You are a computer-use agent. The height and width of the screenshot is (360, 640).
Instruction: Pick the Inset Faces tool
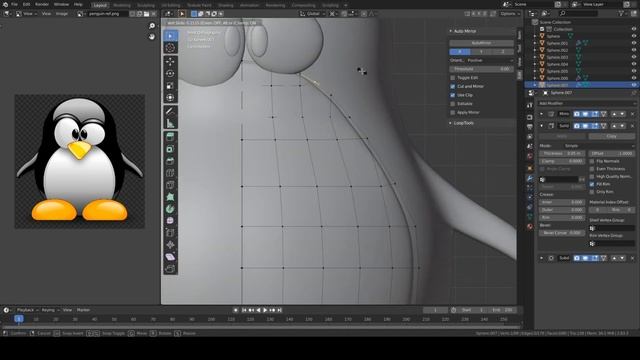tap(170, 149)
